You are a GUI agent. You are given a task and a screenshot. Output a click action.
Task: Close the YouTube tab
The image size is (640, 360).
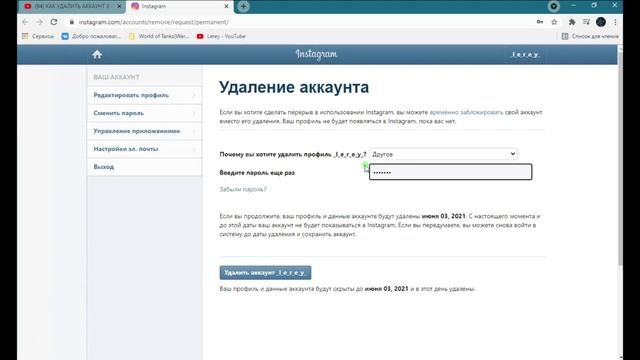119,6
